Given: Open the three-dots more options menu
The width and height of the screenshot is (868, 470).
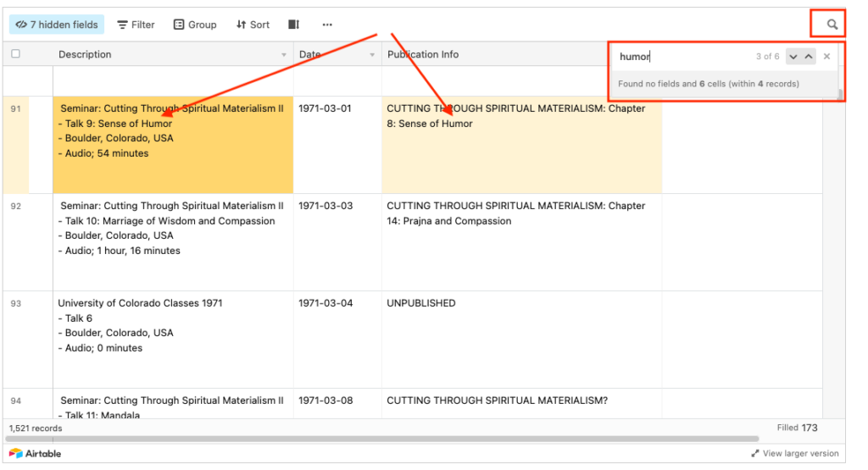Looking at the screenshot, I should click(327, 25).
